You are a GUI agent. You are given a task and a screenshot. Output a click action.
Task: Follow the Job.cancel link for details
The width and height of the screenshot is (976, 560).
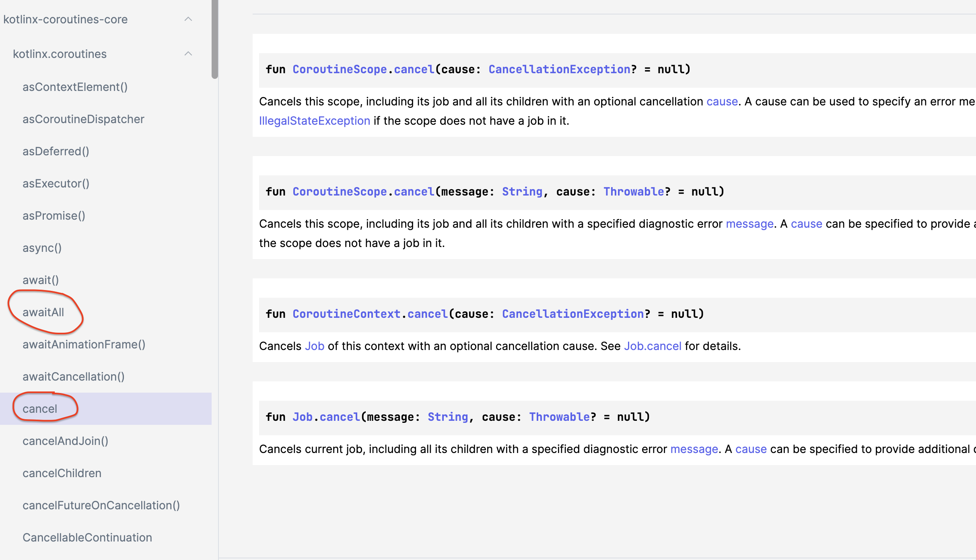click(x=652, y=346)
